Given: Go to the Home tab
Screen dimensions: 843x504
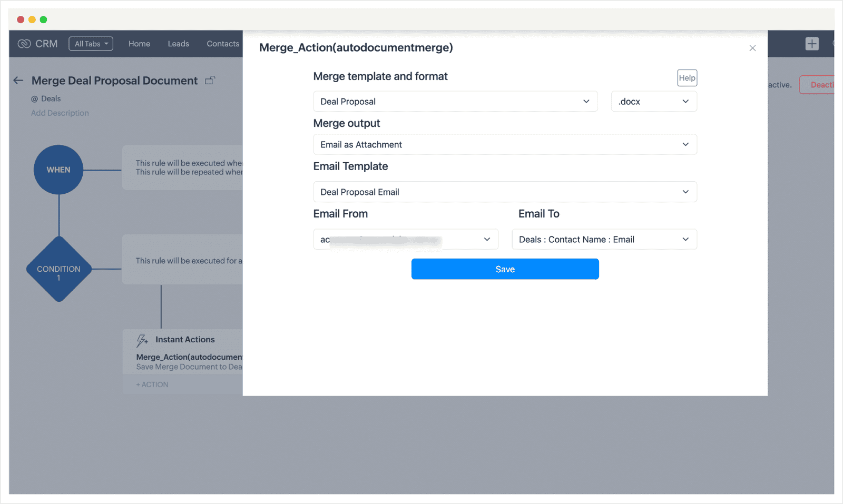Looking at the screenshot, I should click(x=139, y=44).
